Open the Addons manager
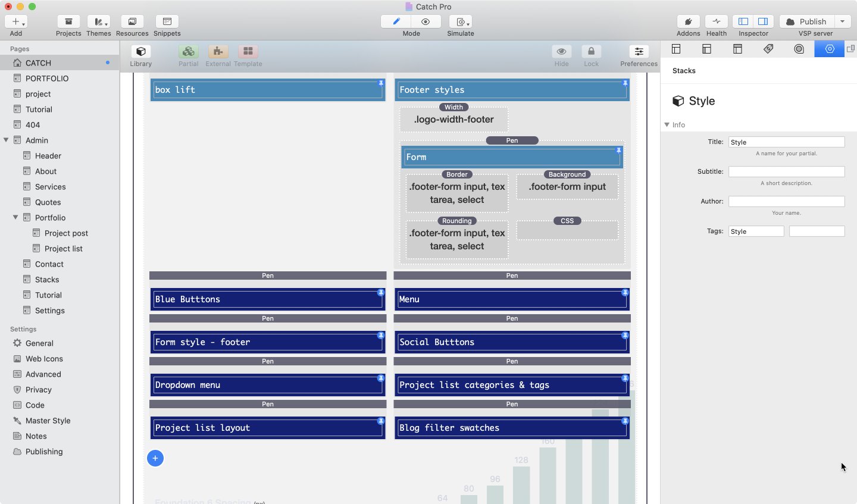 (x=688, y=22)
